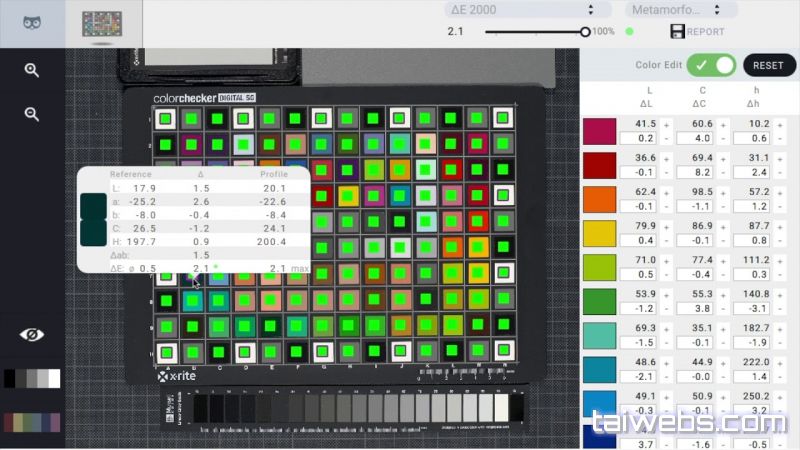This screenshot has width=800, height=450.
Task: Click the ΔL input field showing 0.2
Action: pos(639,138)
